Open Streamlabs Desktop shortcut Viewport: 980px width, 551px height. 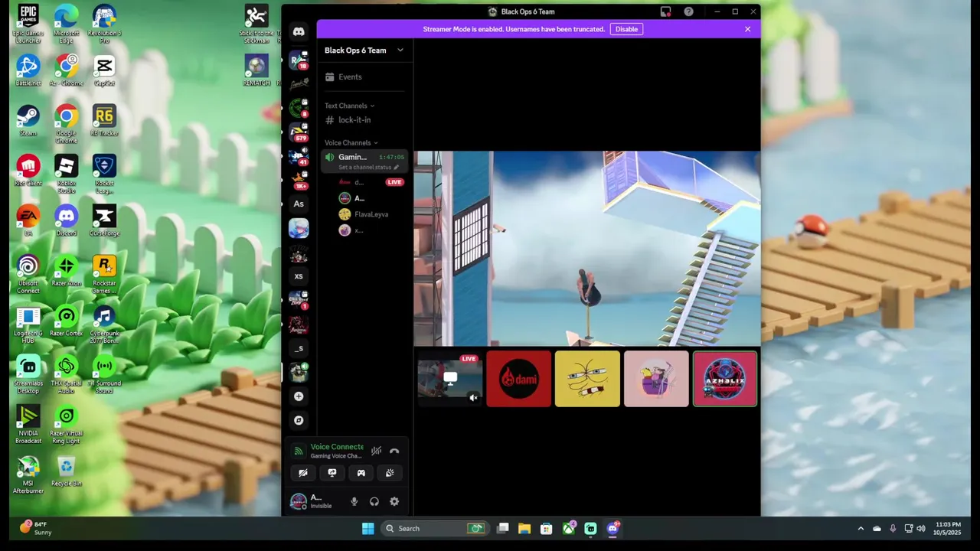coord(28,375)
